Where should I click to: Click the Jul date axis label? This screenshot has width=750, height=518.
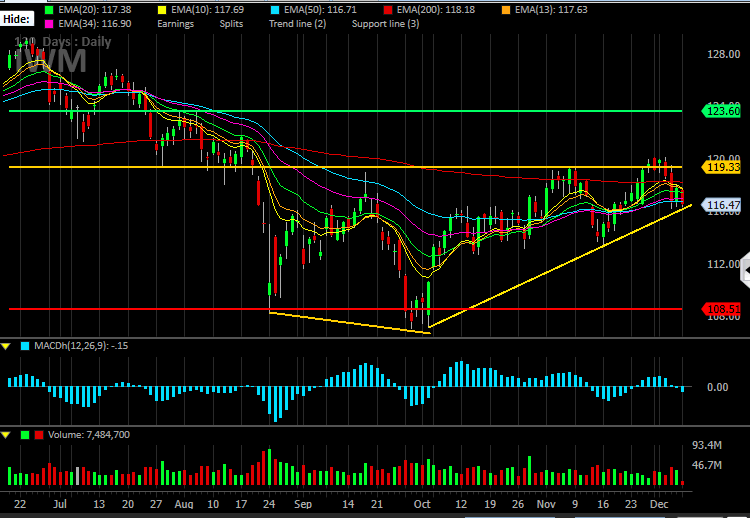point(60,504)
